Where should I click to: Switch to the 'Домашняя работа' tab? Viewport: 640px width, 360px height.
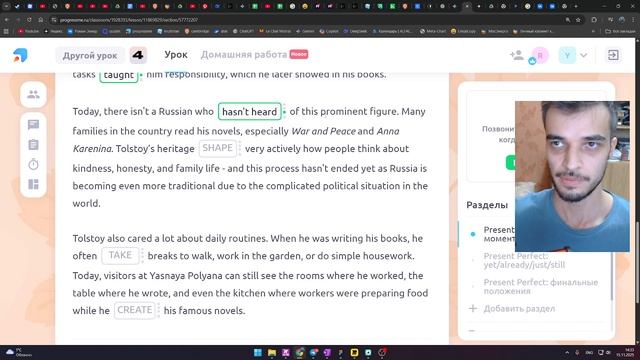(244, 55)
